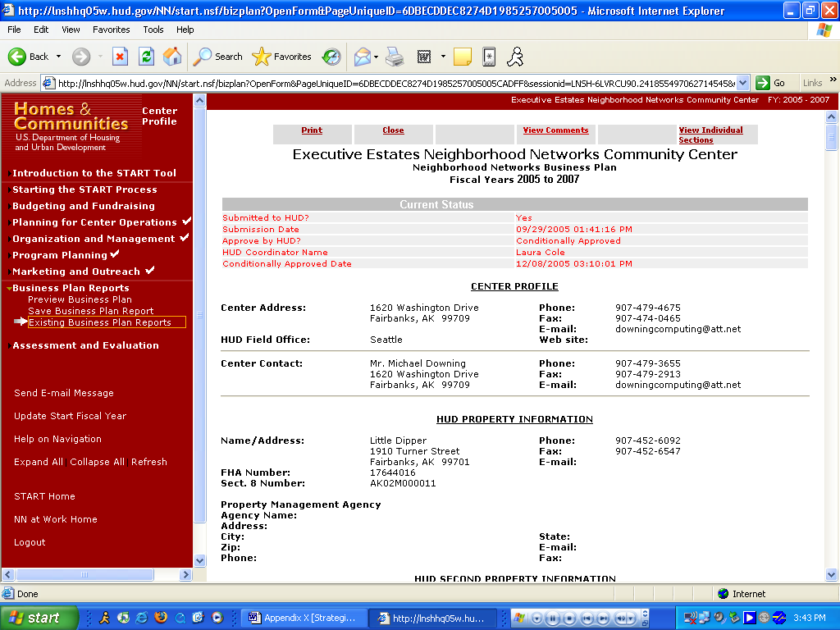The image size is (840, 630).
Task: Open the address bar URL dropdown
Action: point(742,83)
